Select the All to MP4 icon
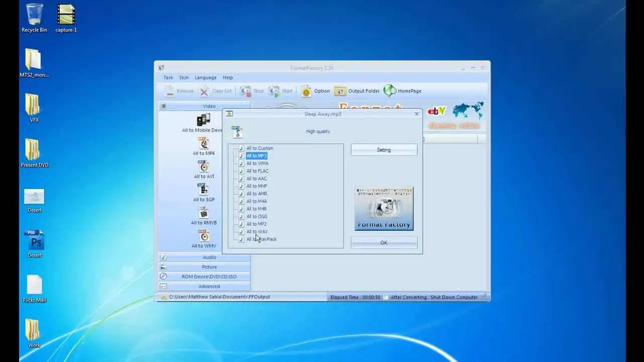This screenshot has height=362, width=644. 204,143
